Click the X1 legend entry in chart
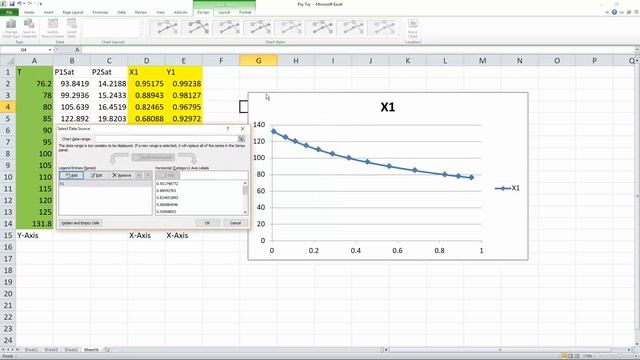The width and height of the screenshot is (640, 360). click(x=507, y=188)
